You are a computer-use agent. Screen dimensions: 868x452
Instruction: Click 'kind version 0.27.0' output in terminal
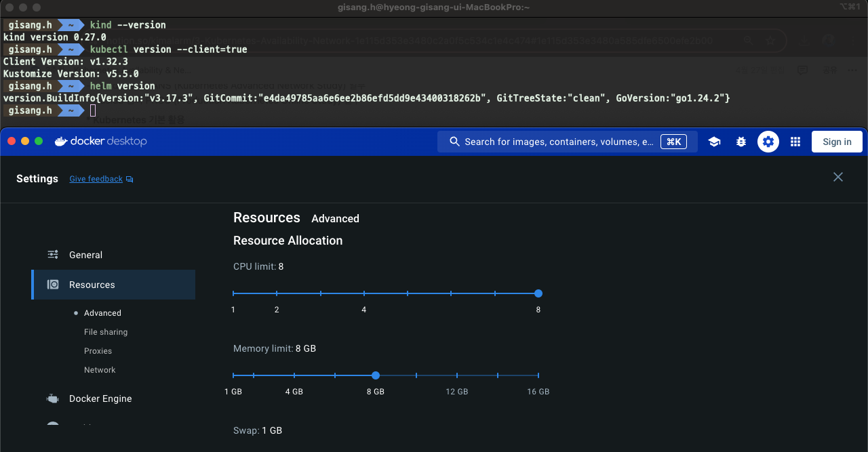tap(55, 37)
